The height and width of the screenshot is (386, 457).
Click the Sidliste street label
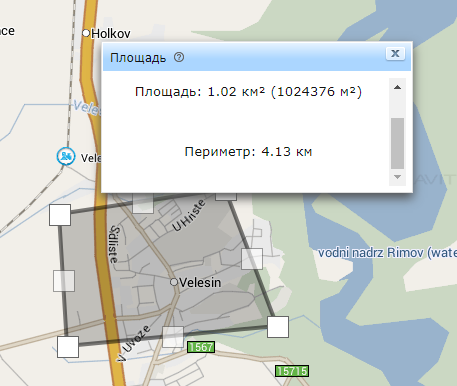click(114, 244)
